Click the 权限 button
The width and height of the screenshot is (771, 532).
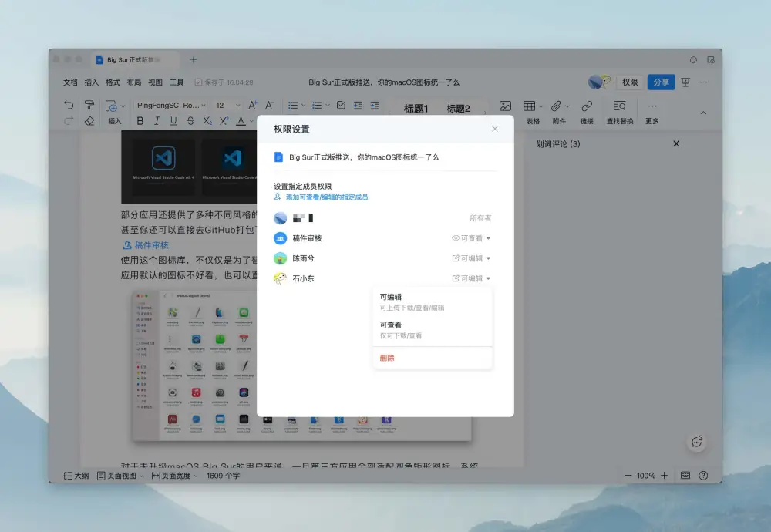[630, 82]
